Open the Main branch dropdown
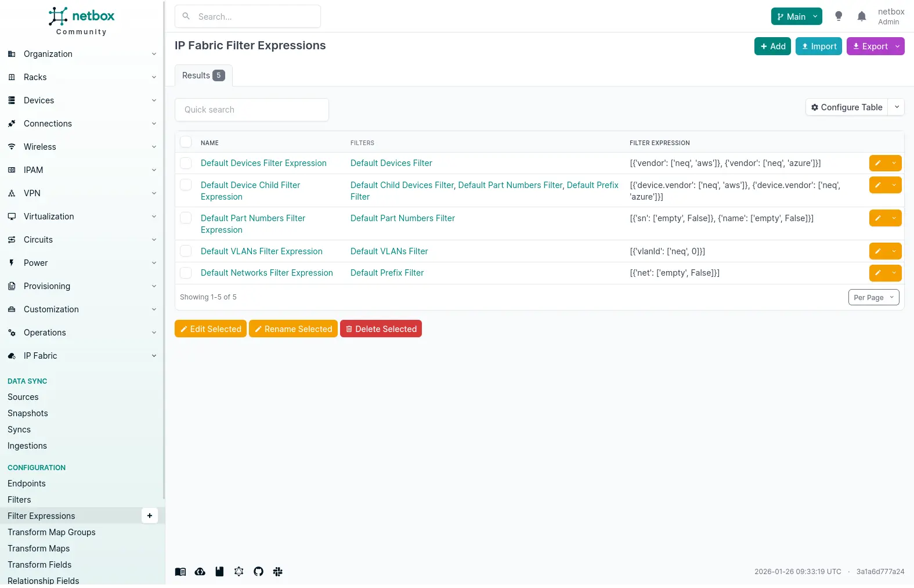This screenshot has height=588, width=914. 796,16
